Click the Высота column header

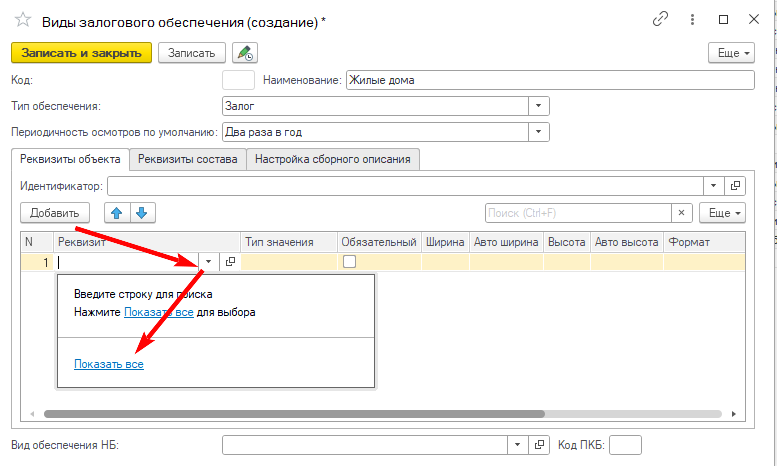click(567, 242)
